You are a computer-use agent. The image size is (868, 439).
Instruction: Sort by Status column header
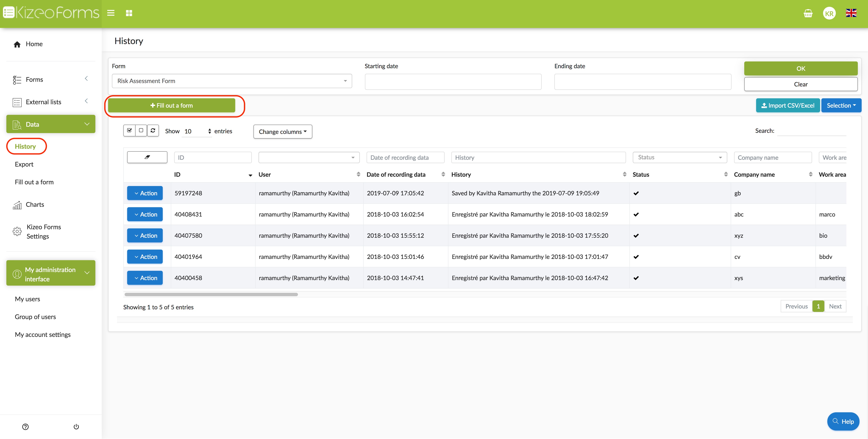(x=680, y=175)
